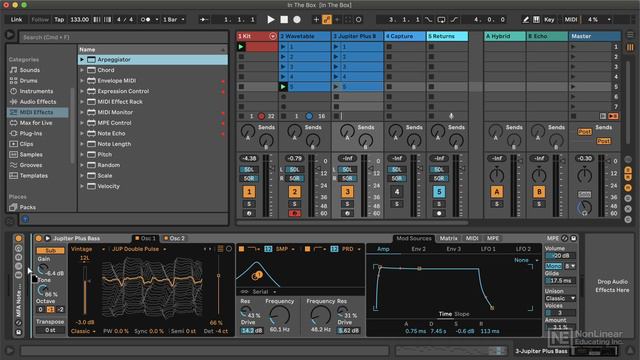Toggle Track 4 Capture activator
The height and width of the screenshot is (360, 640).
(397, 192)
